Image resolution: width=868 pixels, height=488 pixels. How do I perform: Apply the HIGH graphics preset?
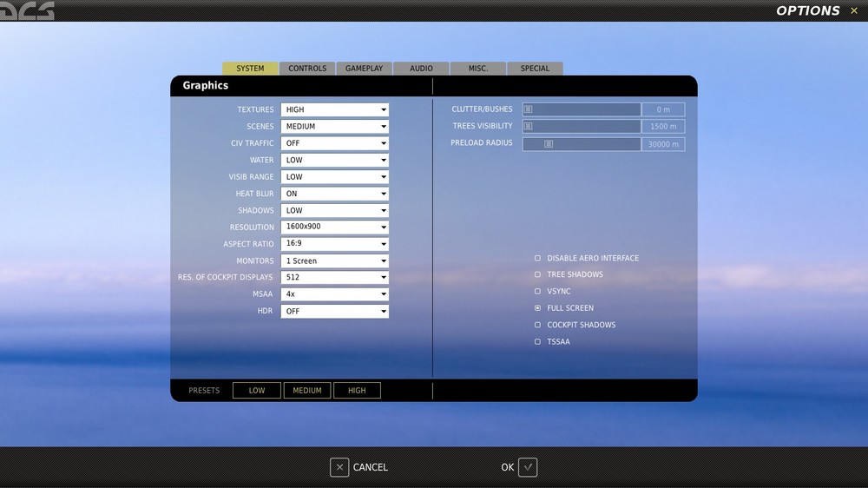click(x=357, y=391)
